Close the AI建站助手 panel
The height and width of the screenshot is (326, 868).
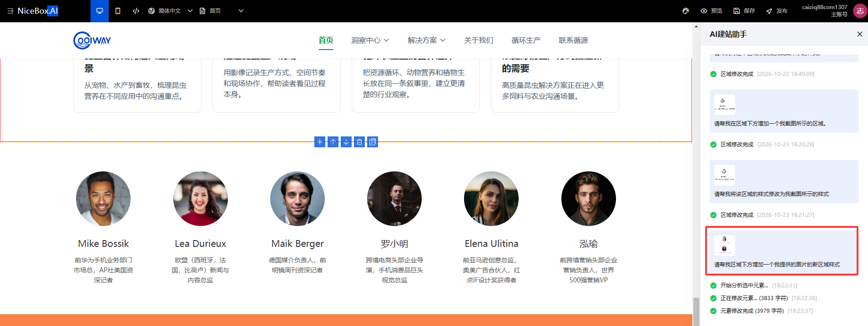859,34
